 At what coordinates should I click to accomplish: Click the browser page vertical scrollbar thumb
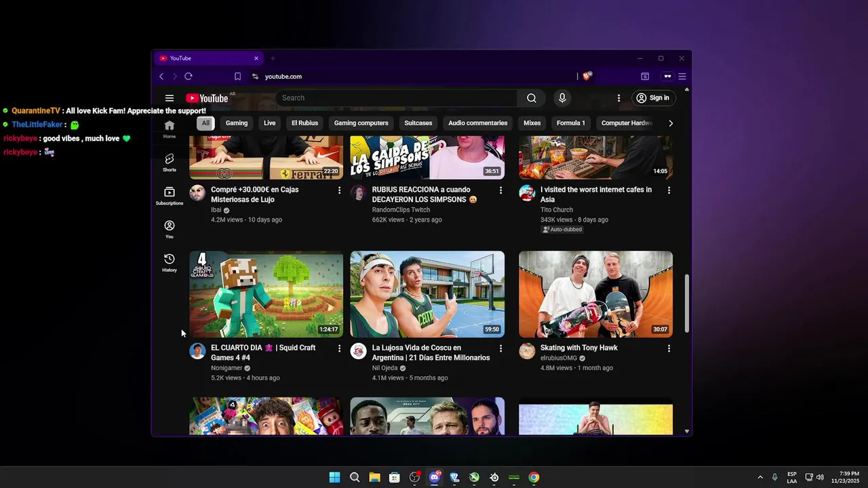pos(687,303)
